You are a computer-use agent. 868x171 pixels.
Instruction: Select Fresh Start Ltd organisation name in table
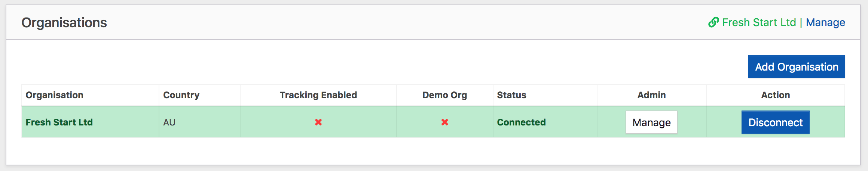(x=59, y=122)
